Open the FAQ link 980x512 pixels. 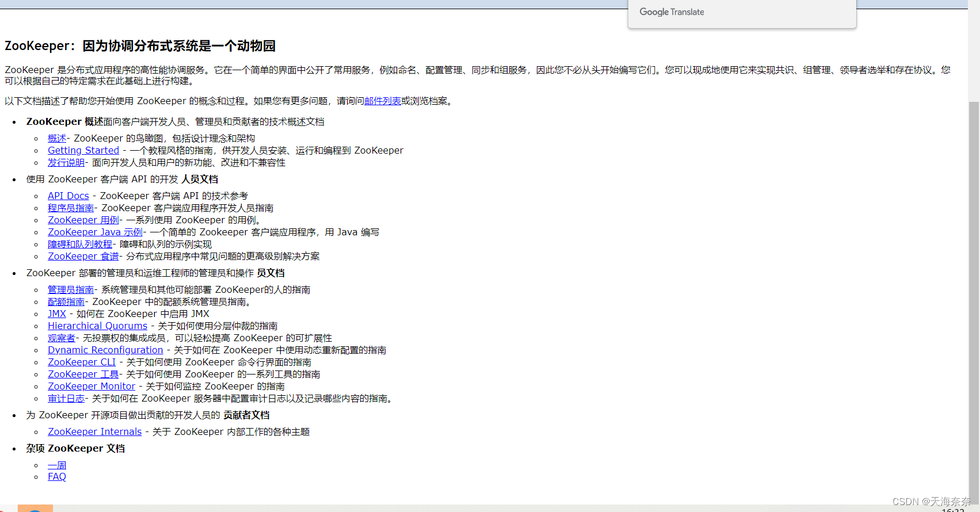coord(57,476)
